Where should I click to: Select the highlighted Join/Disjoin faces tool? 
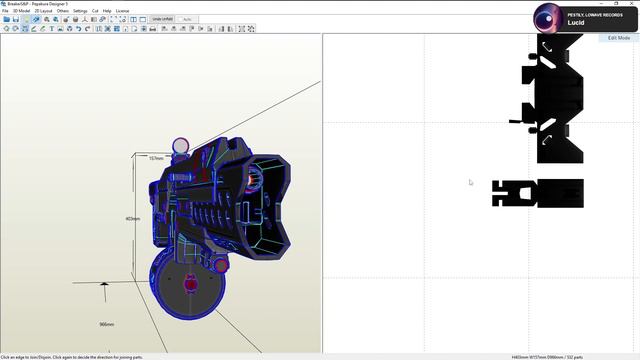coord(25,29)
